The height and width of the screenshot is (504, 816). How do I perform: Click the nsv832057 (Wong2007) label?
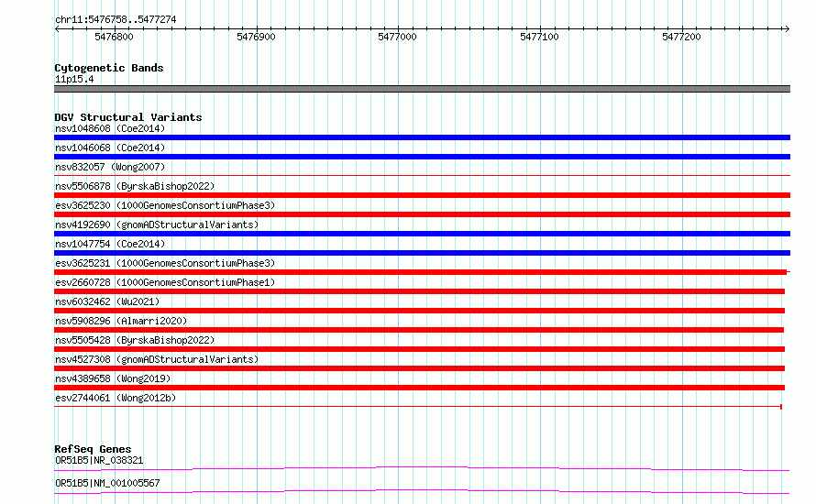(110, 167)
